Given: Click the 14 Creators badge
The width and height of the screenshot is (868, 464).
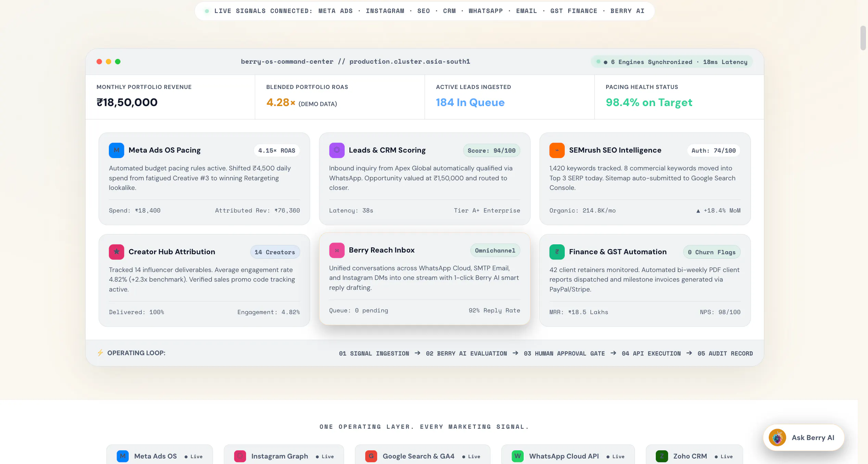Looking at the screenshot, I should tap(275, 252).
